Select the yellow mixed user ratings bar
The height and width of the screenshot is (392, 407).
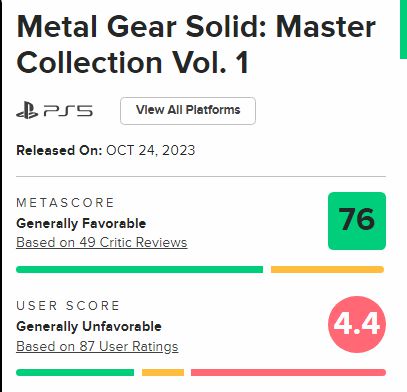click(x=163, y=372)
